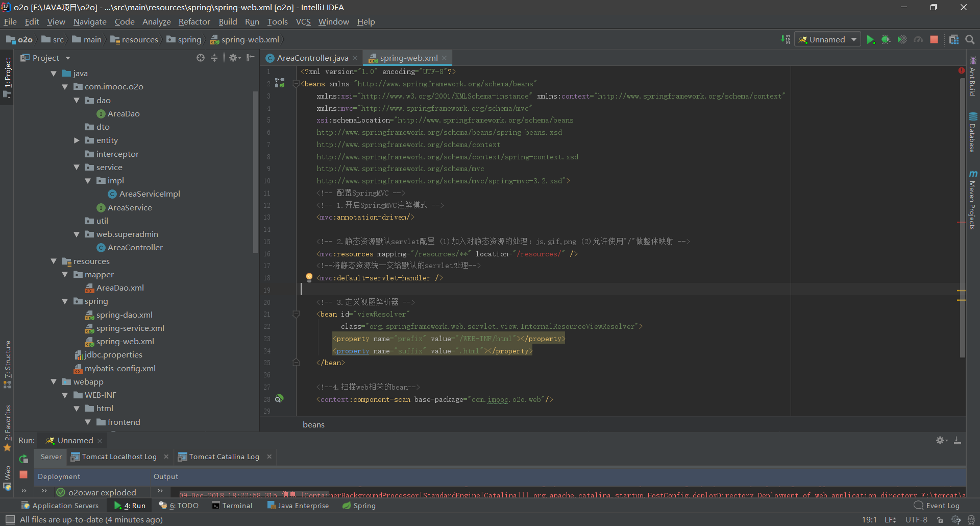Open the Refactor menu
This screenshot has height=526, width=980.
pos(194,21)
